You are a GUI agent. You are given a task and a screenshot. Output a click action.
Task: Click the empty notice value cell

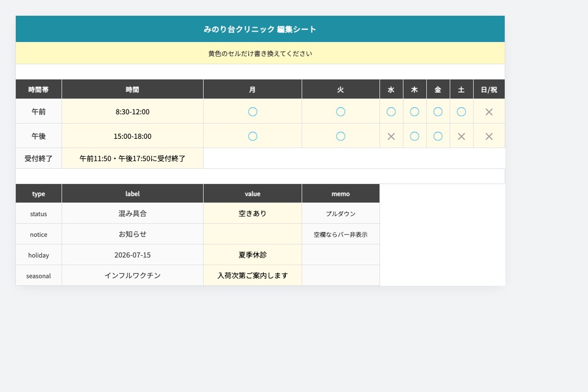253,234
